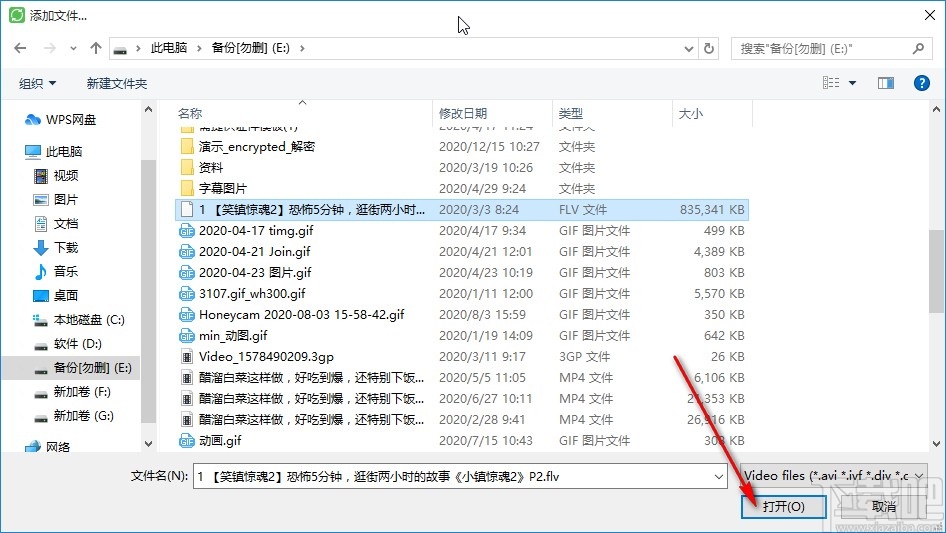Select 此电脑 in navigation pane
The height and width of the screenshot is (533, 946).
pos(53,152)
